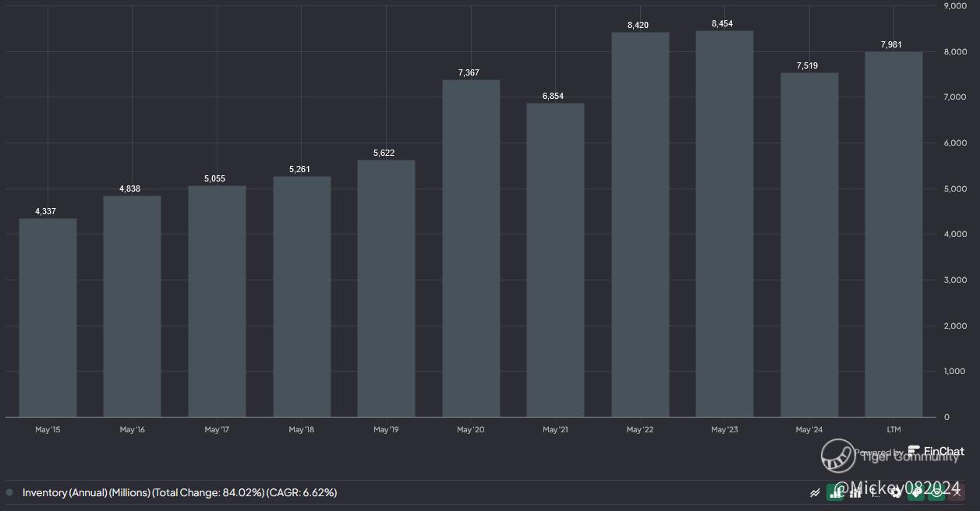Select the May '15 bar

point(48,318)
